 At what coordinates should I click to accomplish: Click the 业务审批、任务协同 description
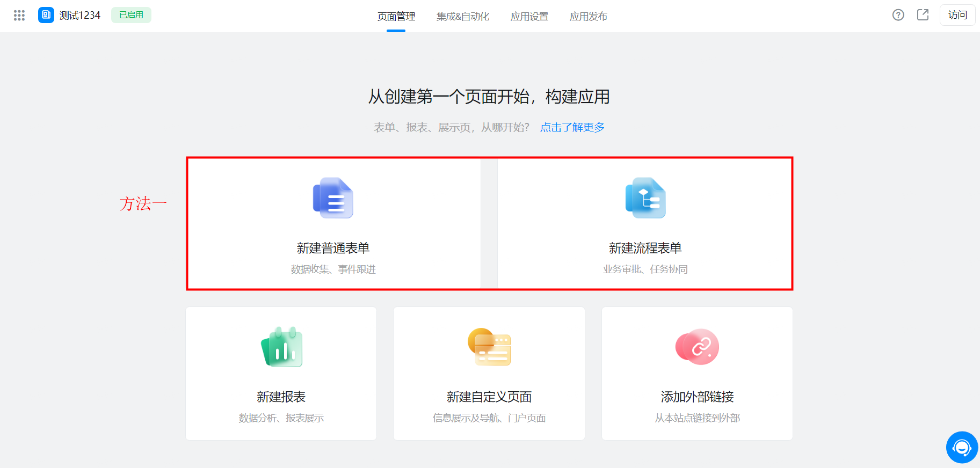coord(645,269)
